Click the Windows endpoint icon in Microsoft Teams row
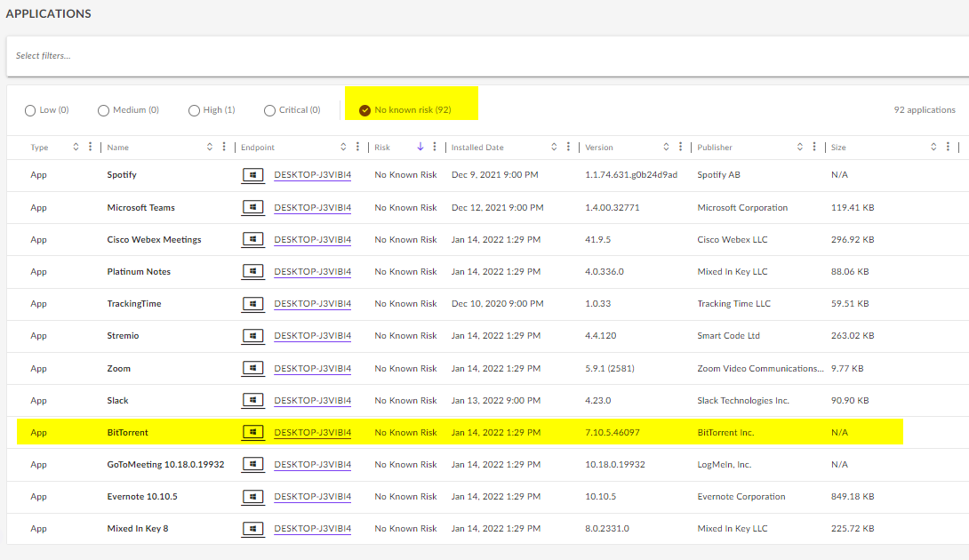Screen dimensions: 969x560 point(252,207)
